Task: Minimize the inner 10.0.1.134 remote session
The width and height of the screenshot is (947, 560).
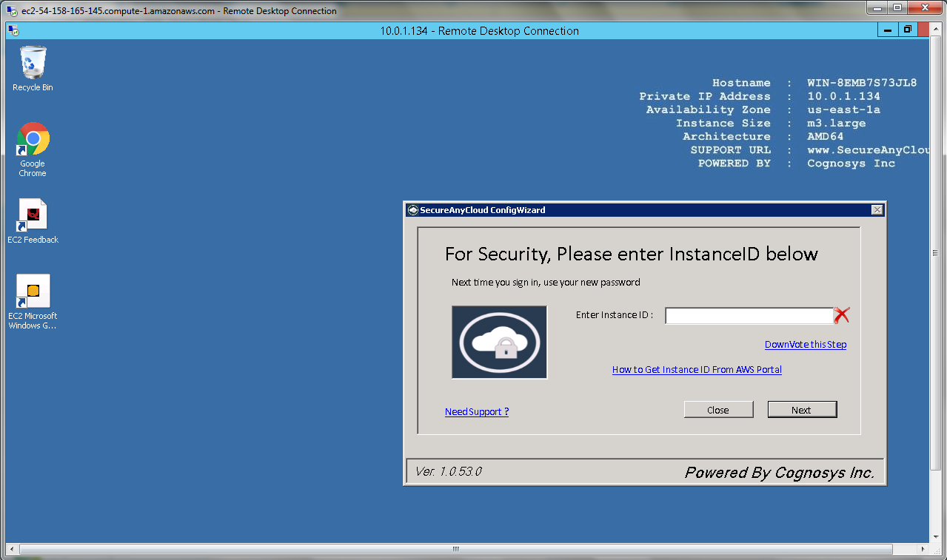Action: coord(887,30)
